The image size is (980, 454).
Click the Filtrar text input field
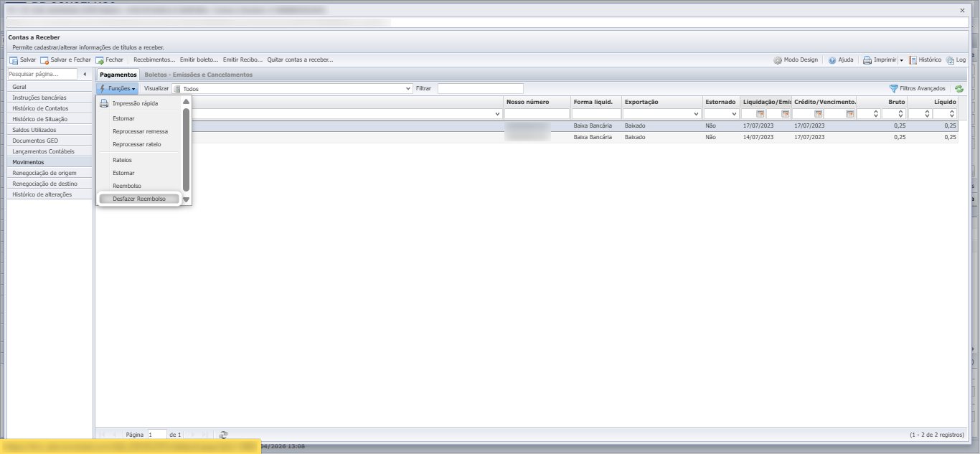click(481, 89)
